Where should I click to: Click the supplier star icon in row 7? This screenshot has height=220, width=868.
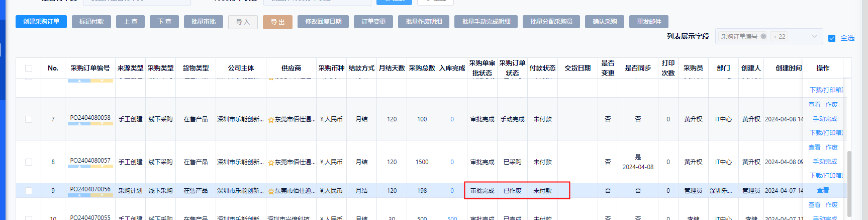point(271,120)
